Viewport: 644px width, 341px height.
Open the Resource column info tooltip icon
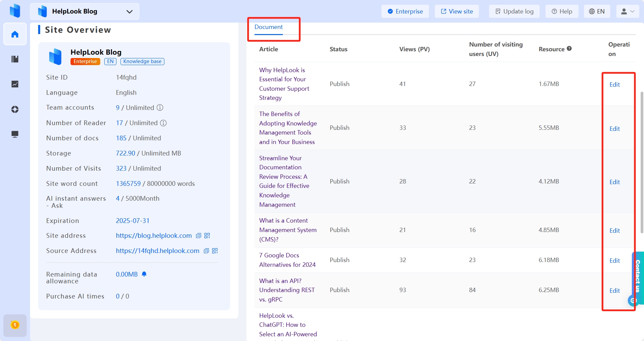click(569, 48)
